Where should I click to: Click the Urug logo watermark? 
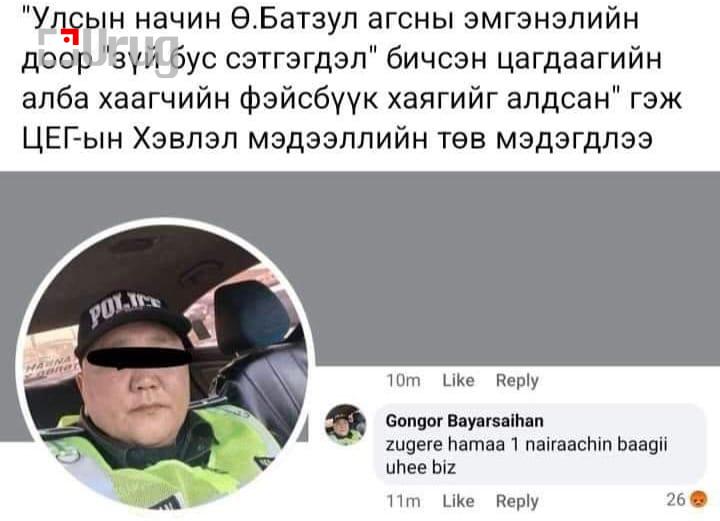[x=108, y=52]
